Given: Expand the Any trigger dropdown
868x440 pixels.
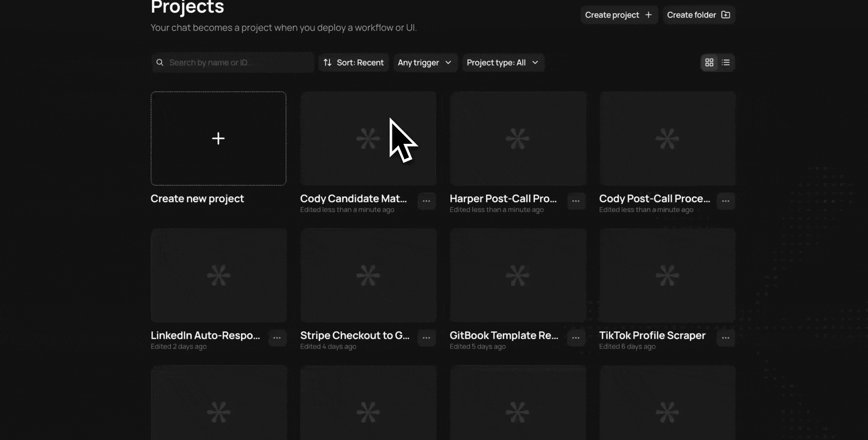Looking at the screenshot, I should 425,63.
